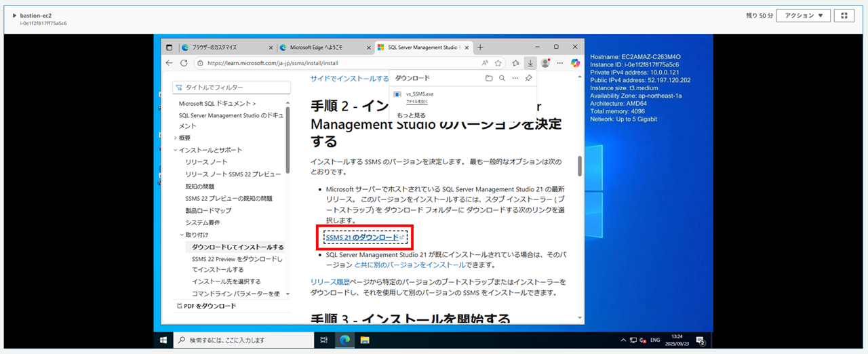Close the SQL Server Management Studio tab
This screenshot has width=868, height=354.
point(466,47)
